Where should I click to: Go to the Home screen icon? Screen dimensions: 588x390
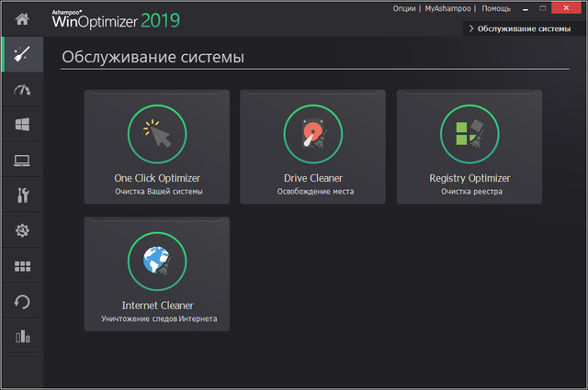22,18
